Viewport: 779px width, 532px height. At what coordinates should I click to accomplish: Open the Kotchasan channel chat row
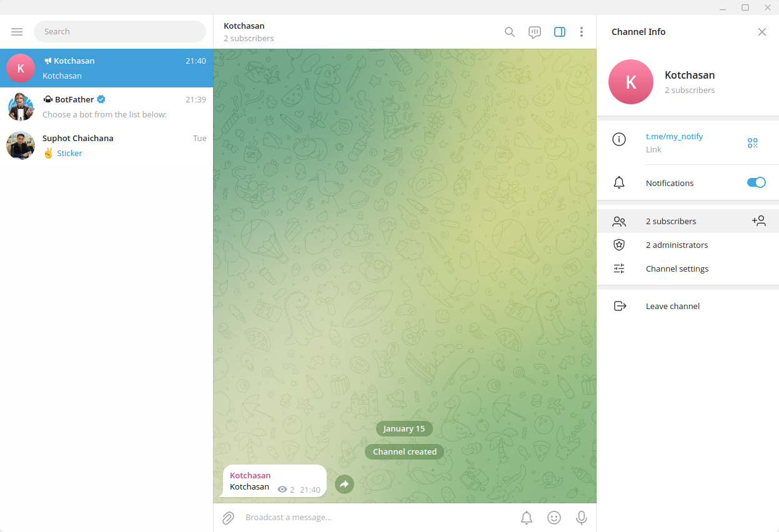106,68
